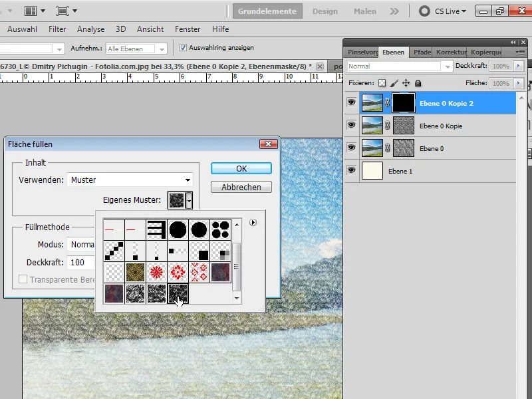Open the Analyse menu
532x399 pixels.
click(x=90, y=29)
